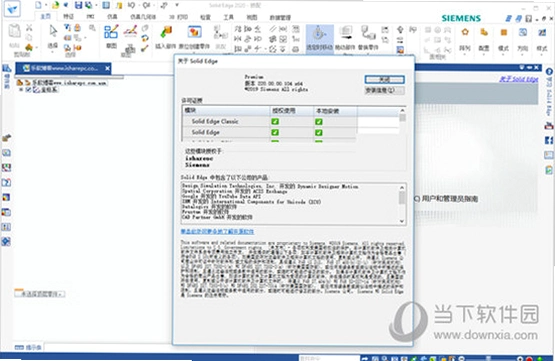Open the quick access toolbar customize dropdown
The image size is (555, 361).
[x=177, y=5]
